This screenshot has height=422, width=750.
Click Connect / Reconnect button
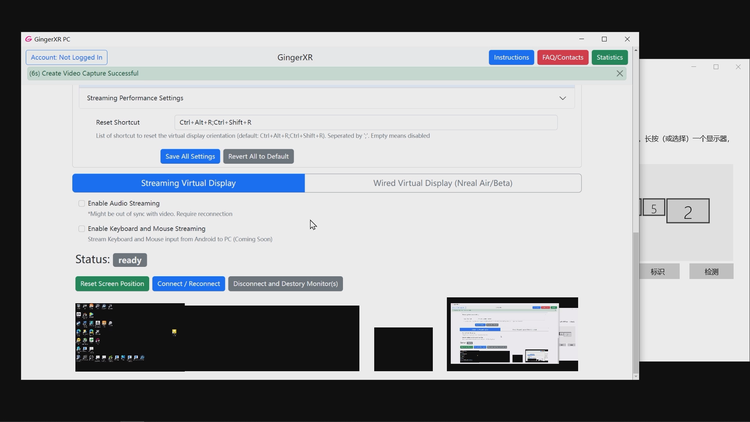(x=188, y=284)
